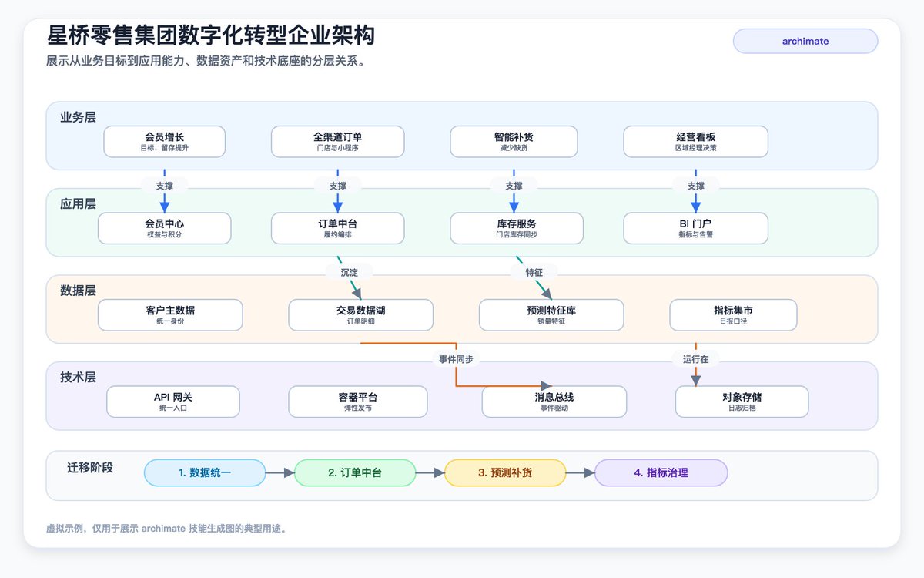Select the 客户主数据 data node
This screenshot has width=924, height=578.
170,315
